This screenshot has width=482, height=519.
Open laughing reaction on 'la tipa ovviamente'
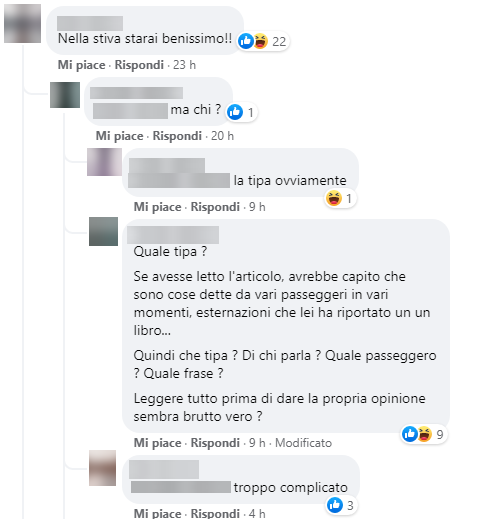pyautogui.click(x=340, y=199)
